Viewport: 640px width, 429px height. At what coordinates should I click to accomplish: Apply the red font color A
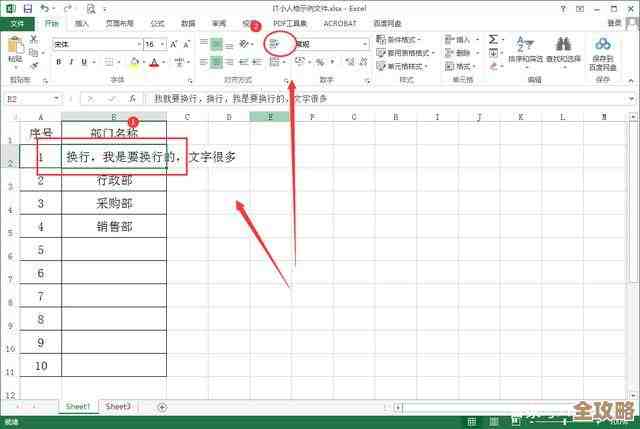coord(154,62)
